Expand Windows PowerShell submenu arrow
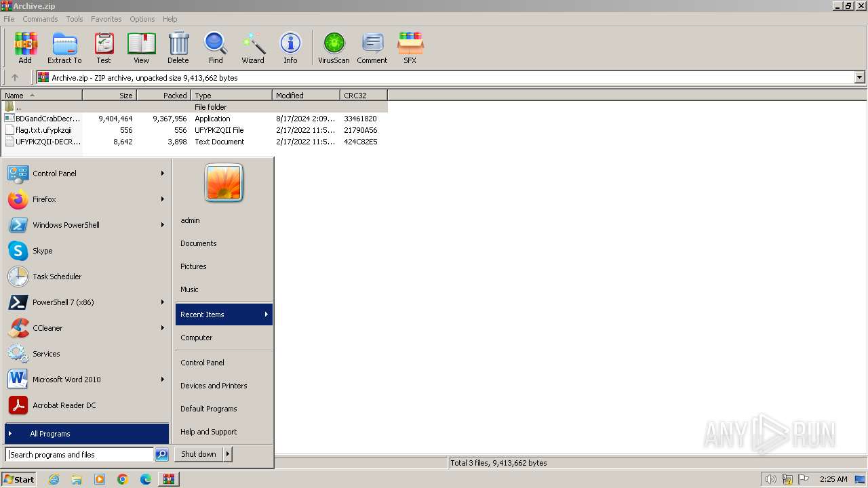Screen dimensions: 868x488 (163, 225)
